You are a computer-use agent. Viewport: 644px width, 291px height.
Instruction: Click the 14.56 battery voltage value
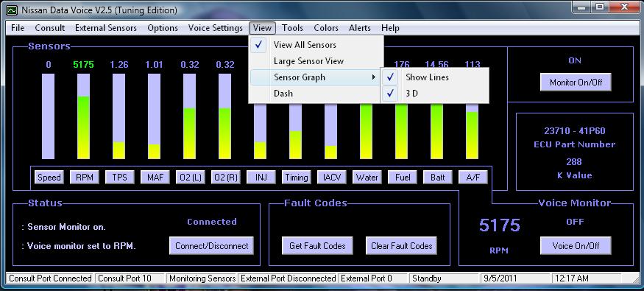point(437,65)
